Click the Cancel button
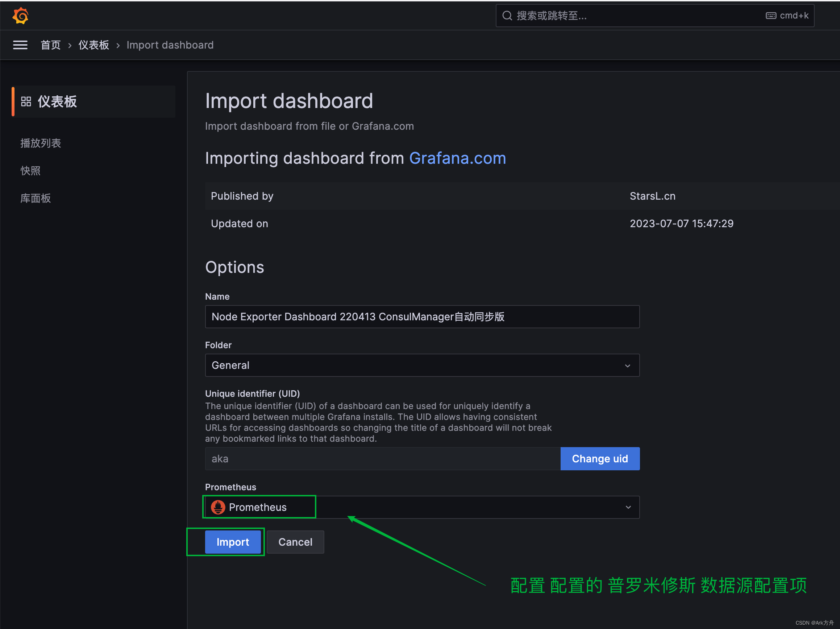Image resolution: width=840 pixels, height=629 pixels. (295, 542)
